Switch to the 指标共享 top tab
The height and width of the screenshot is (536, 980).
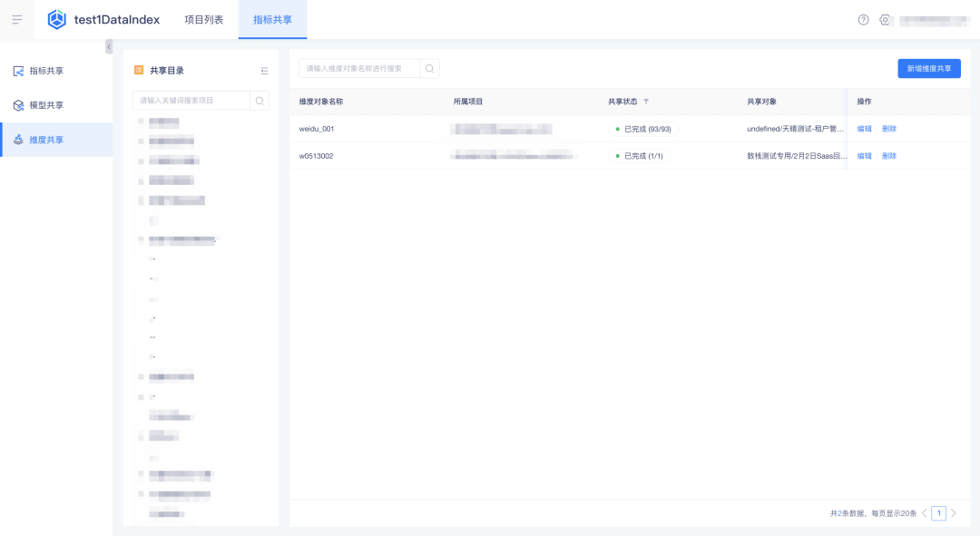(272, 19)
